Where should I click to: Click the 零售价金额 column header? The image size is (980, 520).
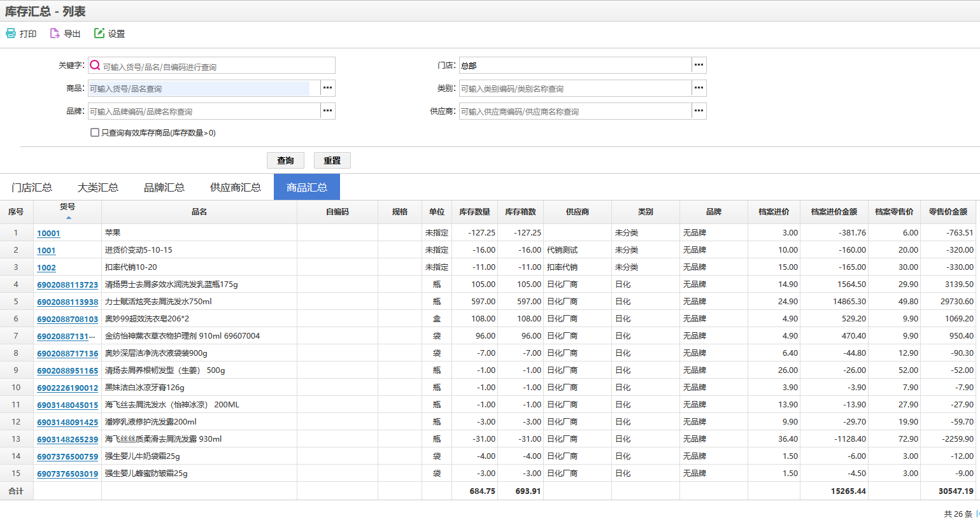pyautogui.click(x=948, y=212)
